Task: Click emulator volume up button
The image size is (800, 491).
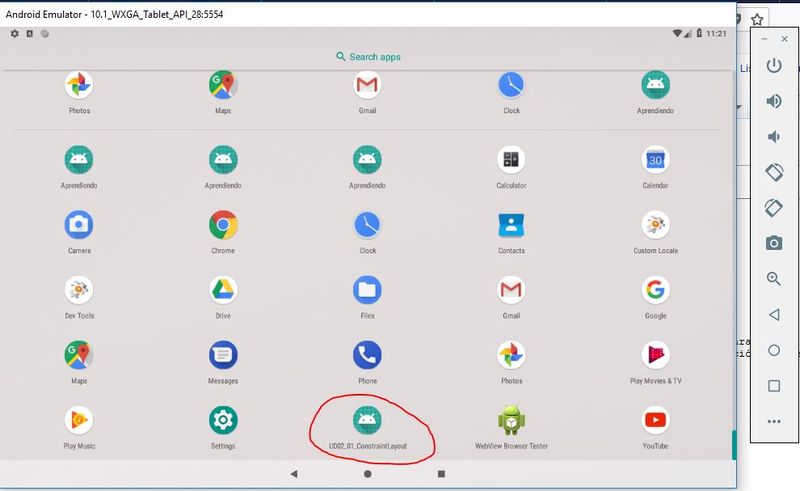Action: [x=774, y=101]
